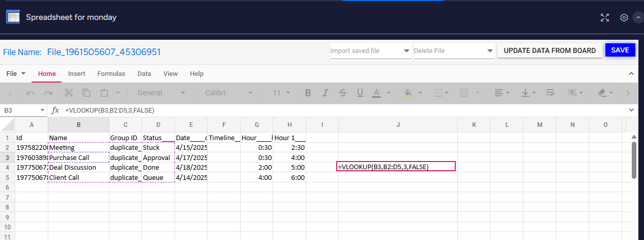Click the file name File_1961505607_45306951
Image resolution: width=644 pixels, height=240 pixels.
[x=104, y=51]
